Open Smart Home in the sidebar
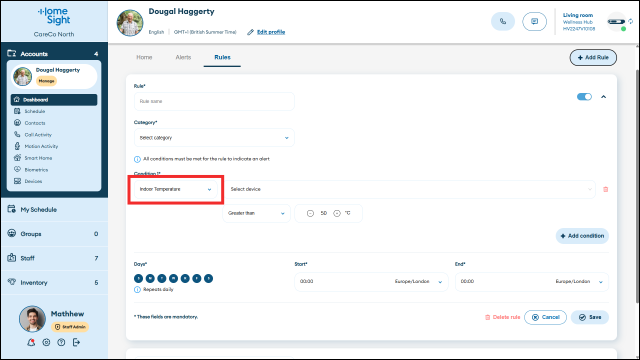Image resolution: width=640 pixels, height=360 pixels. point(38,158)
